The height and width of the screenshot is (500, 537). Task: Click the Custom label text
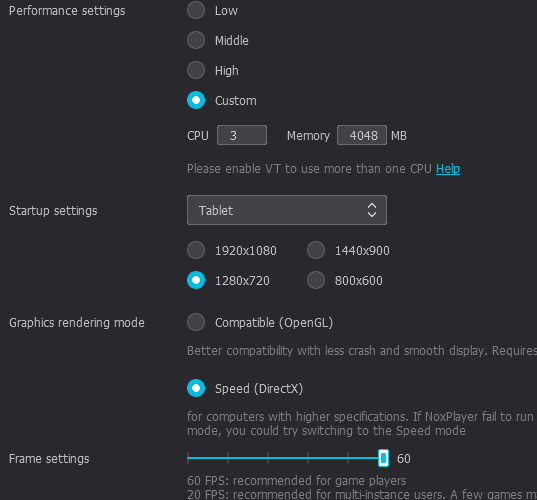pos(236,101)
